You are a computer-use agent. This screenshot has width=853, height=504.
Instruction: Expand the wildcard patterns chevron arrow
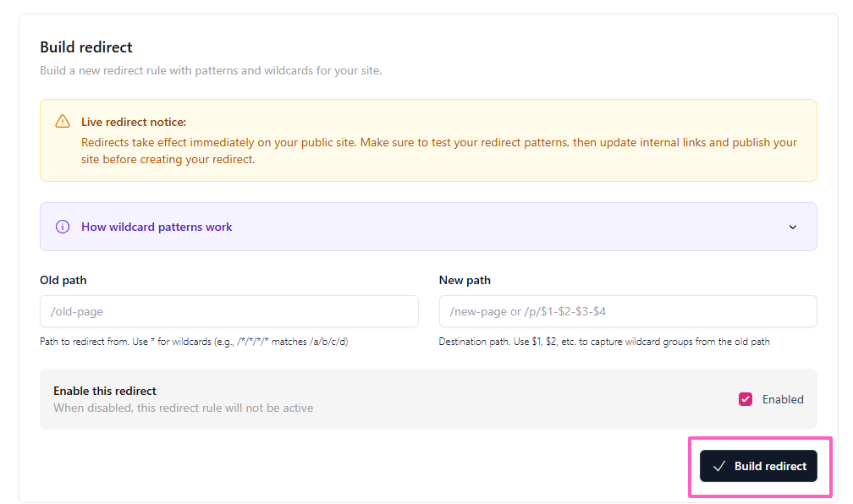[793, 227]
